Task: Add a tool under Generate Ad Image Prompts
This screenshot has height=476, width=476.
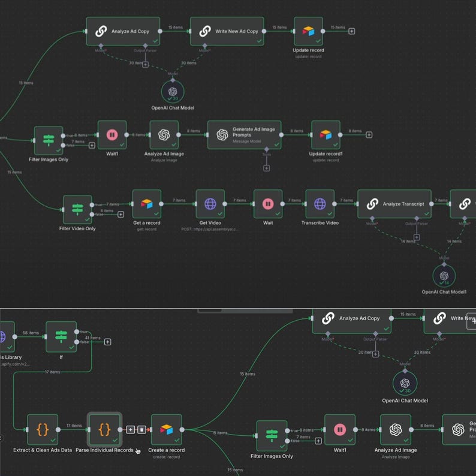Action: tap(267, 168)
